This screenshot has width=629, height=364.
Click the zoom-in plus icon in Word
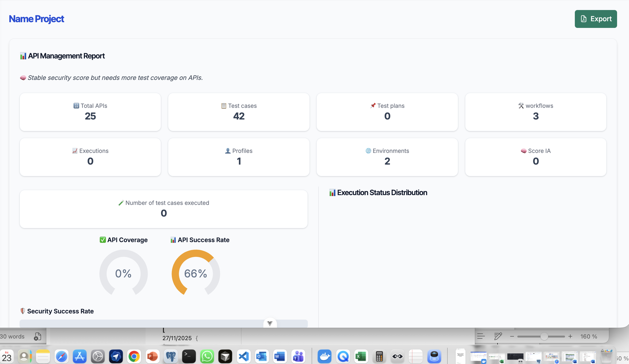click(x=570, y=336)
